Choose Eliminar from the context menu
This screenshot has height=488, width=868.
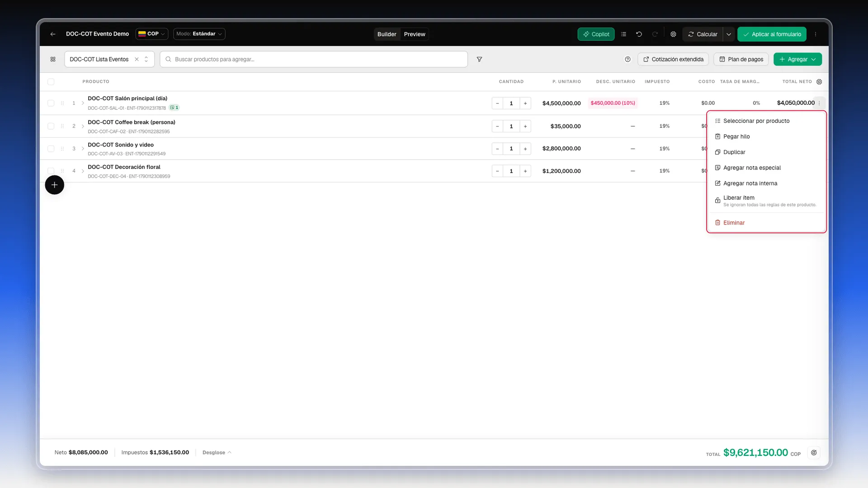tap(766, 223)
